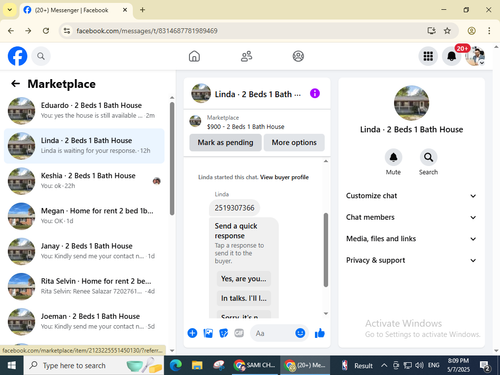This screenshot has height=375, width=500.
Task: Expand Chat members section
Action: pyautogui.click(x=411, y=217)
